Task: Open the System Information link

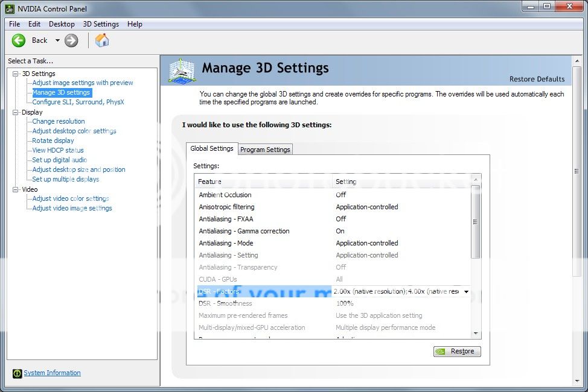Action: coord(52,373)
